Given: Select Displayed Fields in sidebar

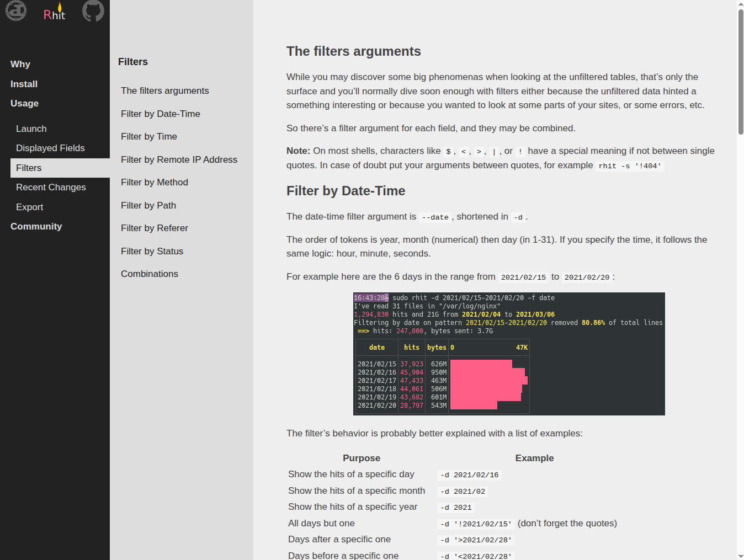Looking at the screenshot, I should (50, 148).
